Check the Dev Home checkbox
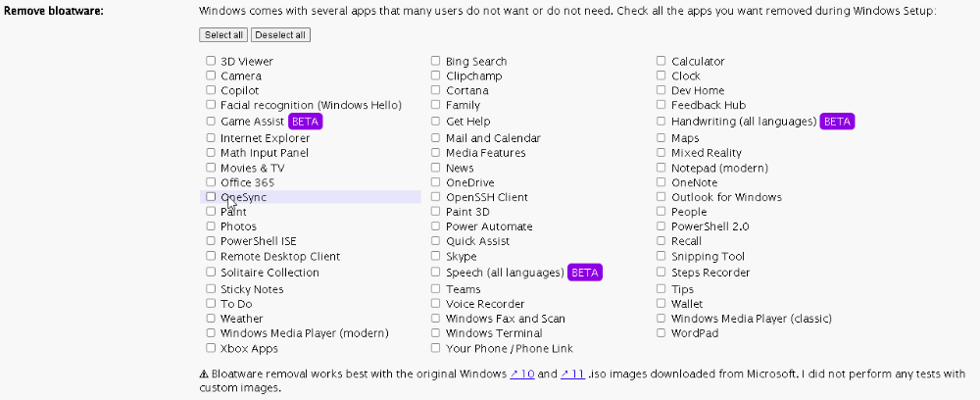The image size is (980, 400). [x=661, y=90]
